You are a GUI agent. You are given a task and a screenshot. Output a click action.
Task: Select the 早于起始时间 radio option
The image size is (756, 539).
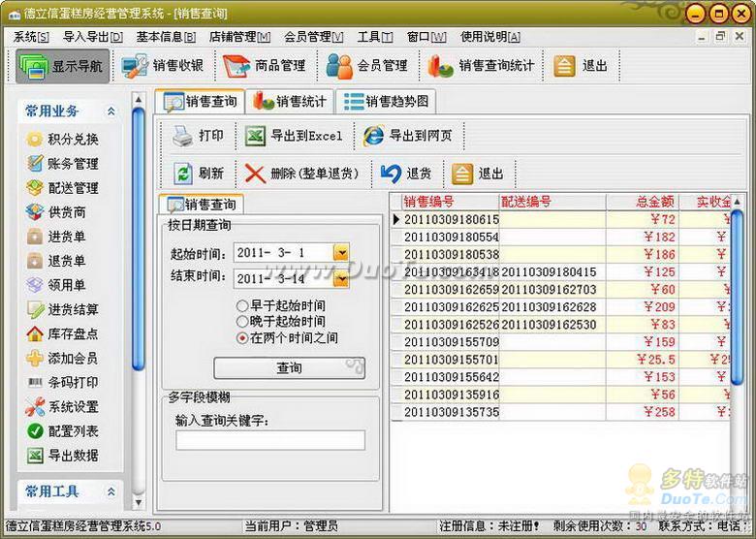(x=242, y=305)
